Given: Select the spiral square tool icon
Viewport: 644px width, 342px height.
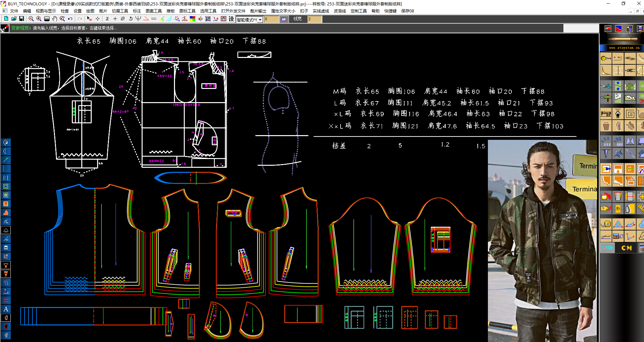Looking at the screenshot, I should [630, 114].
